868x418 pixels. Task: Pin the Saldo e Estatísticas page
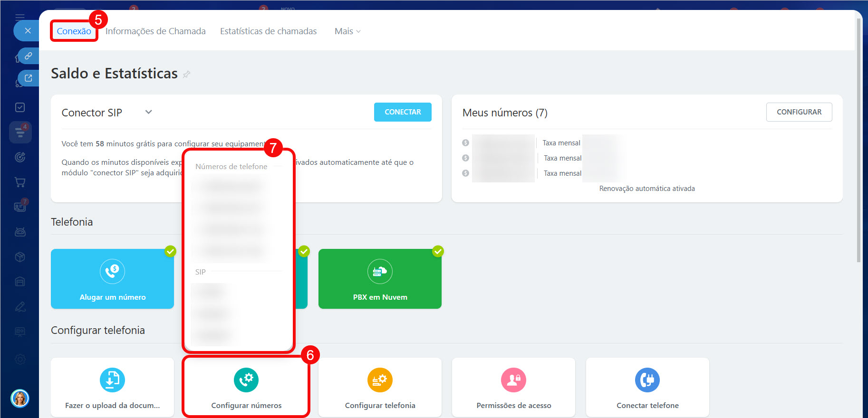coord(187,75)
